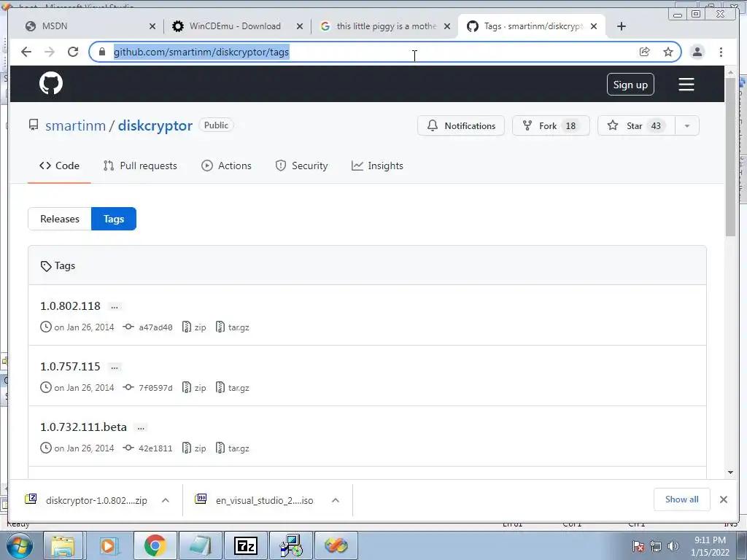Select the Tags toggle button
Screen dimensions: 747x560
(x=113, y=219)
